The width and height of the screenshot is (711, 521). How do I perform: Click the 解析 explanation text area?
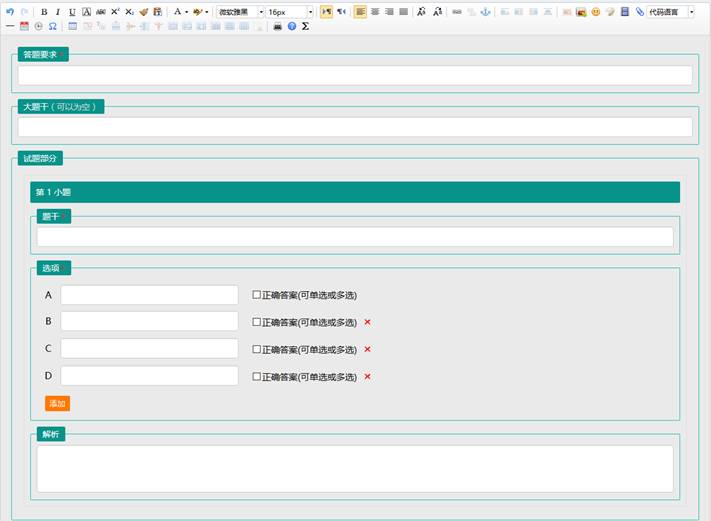pyautogui.click(x=355, y=469)
